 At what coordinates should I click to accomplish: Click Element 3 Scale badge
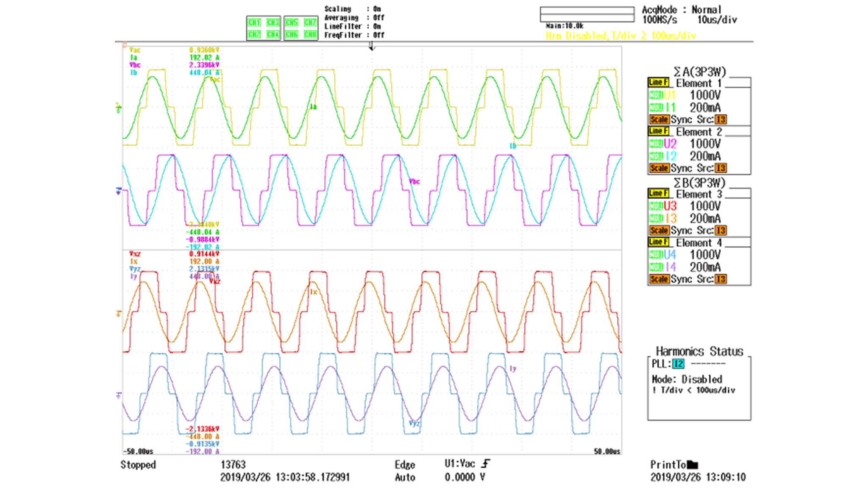point(659,230)
